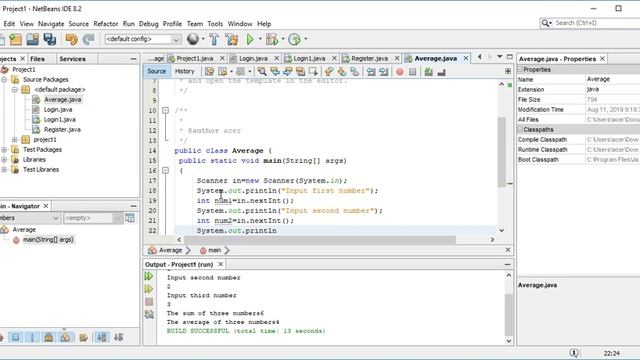Click Find Next Occurrence icon
This screenshot has height=360, width=640.
[x=288, y=71]
